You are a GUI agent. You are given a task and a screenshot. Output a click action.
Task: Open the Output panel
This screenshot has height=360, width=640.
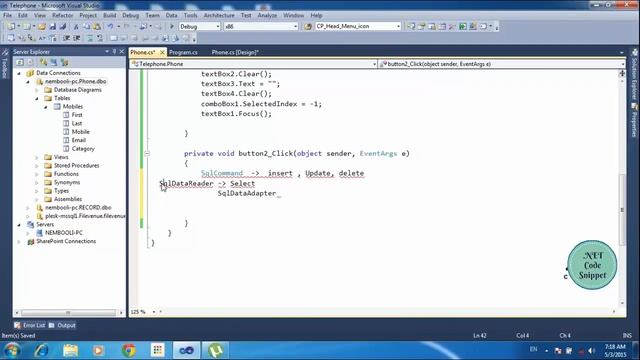click(x=62, y=325)
